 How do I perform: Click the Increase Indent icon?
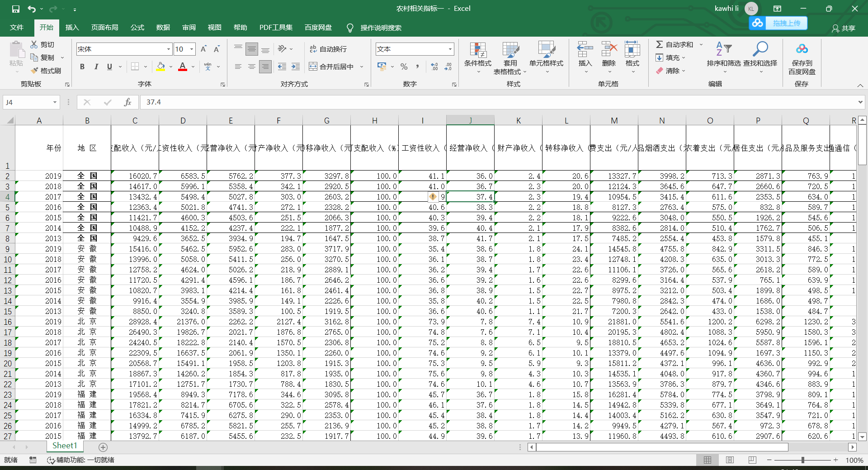click(295, 66)
